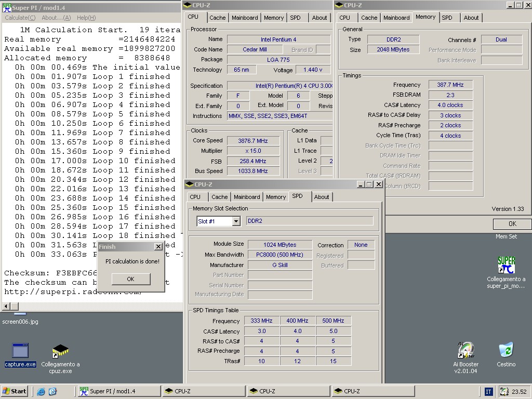Open About tab in CPU-Z memory Timings window
Viewport: 532px width, 399px height.
pyautogui.click(x=471, y=18)
